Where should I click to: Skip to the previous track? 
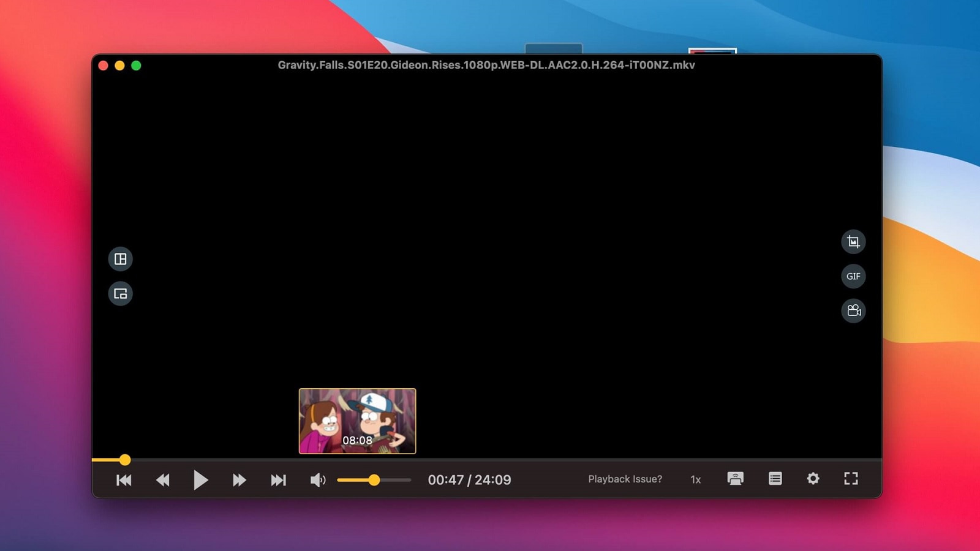click(124, 480)
